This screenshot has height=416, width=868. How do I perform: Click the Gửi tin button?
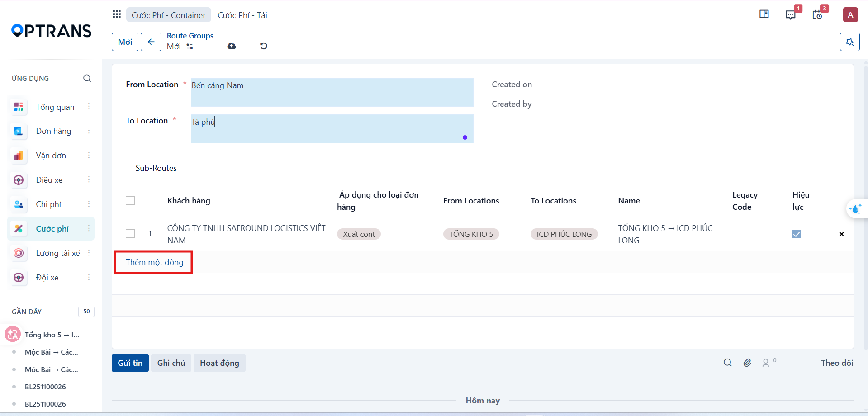130,363
